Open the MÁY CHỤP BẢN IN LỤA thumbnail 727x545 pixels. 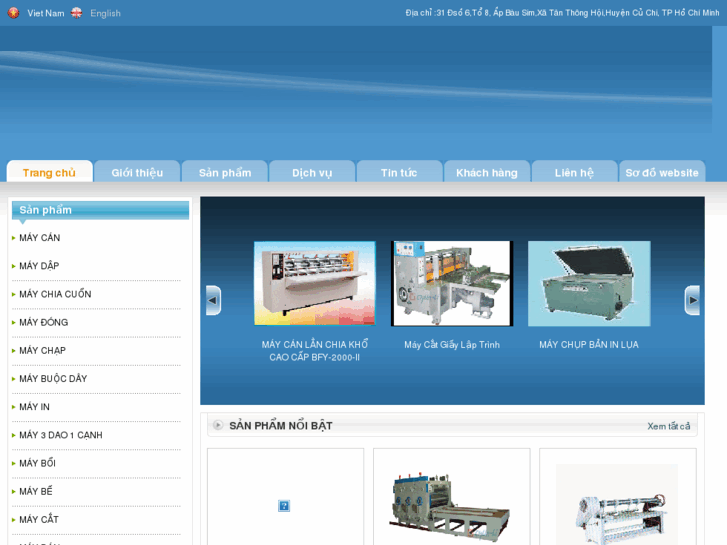[589, 283]
